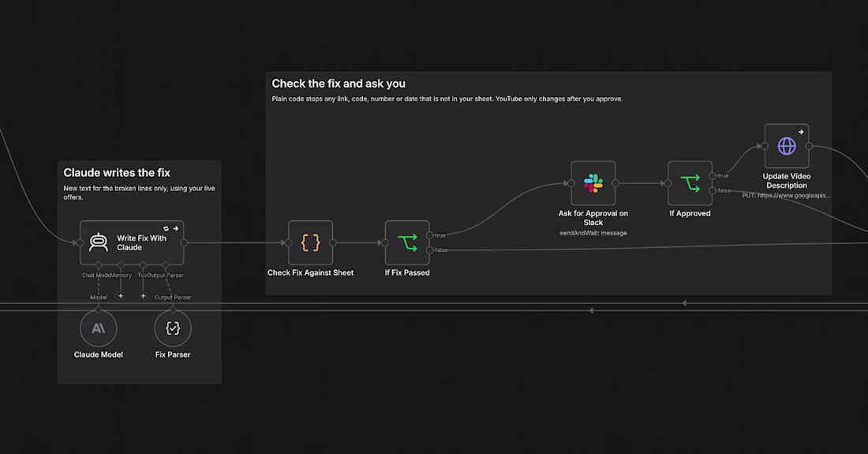Select the If Approved branch node
868x454 pixels.
pyautogui.click(x=690, y=183)
